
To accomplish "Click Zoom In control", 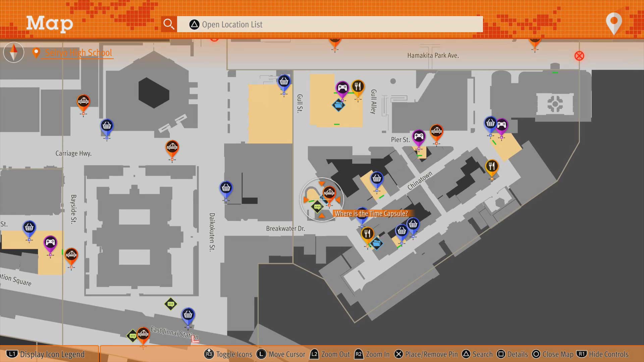I will [x=372, y=354].
